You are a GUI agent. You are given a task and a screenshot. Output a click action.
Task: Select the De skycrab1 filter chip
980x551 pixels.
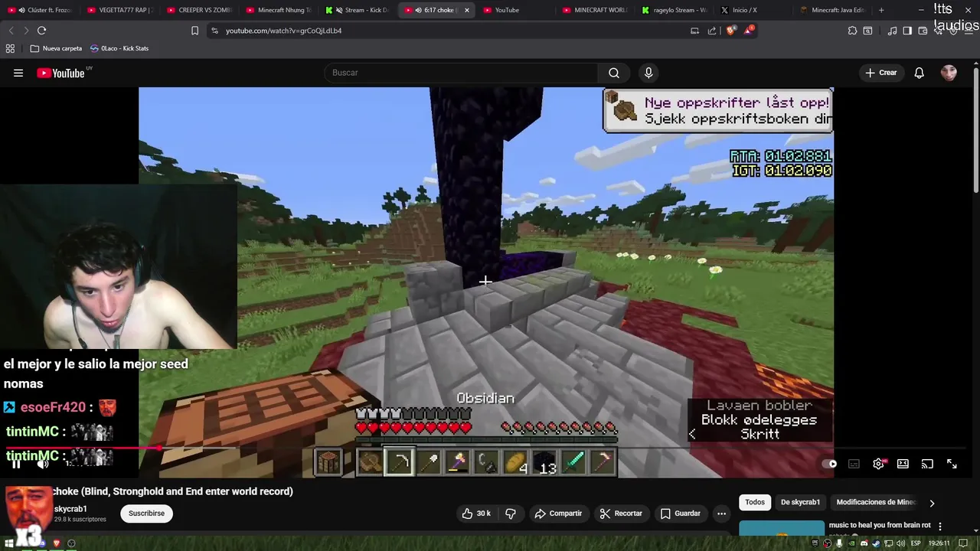(800, 502)
